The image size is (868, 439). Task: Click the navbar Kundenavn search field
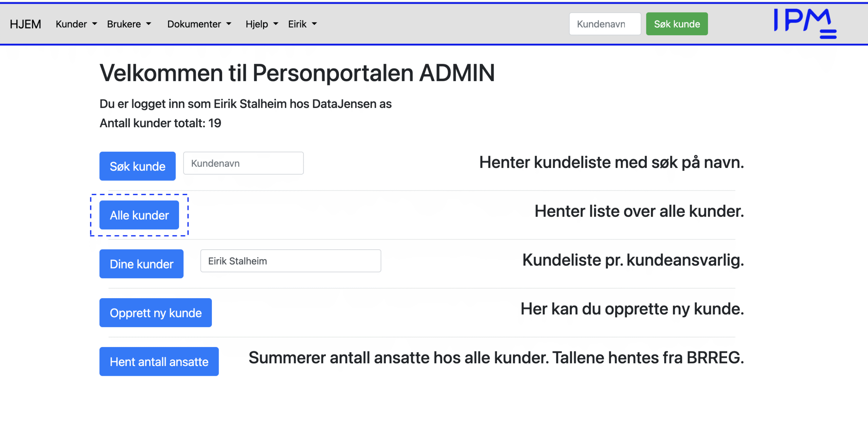[605, 24]
